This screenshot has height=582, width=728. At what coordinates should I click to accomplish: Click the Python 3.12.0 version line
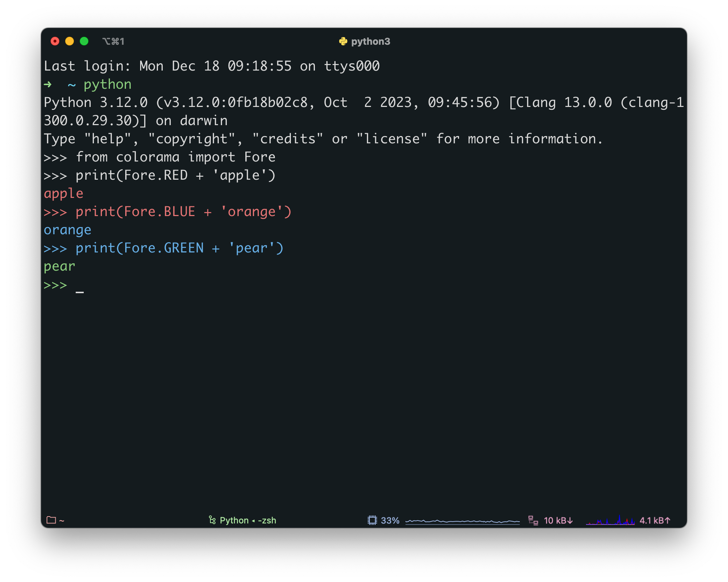pyautogui.click(x=364, y=103)
